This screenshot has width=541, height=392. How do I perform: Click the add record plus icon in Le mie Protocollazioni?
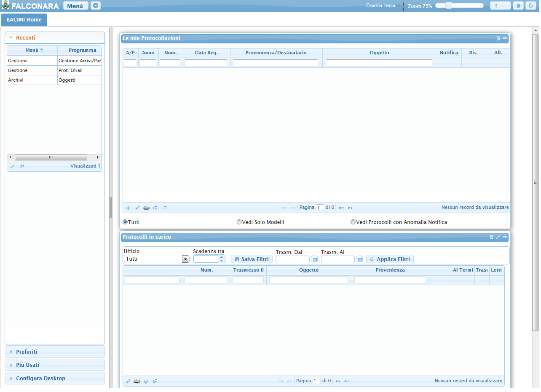click(128, 208)
